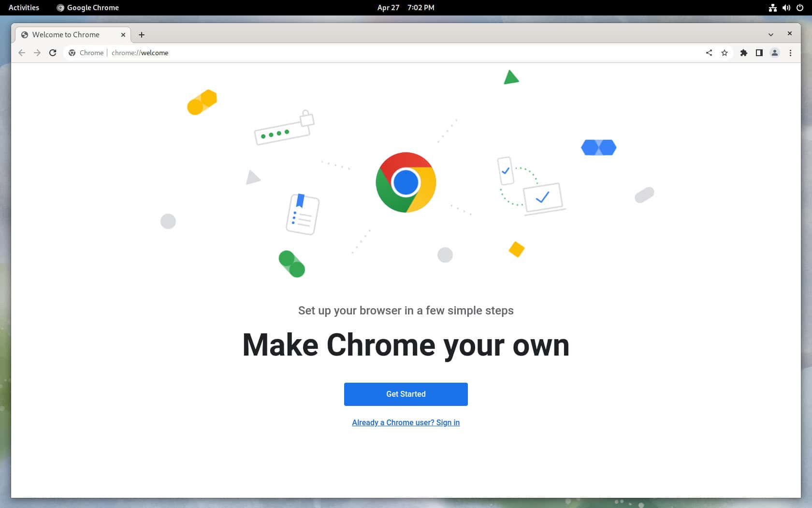
Task: Bookmark this tab with the star icon
Action: (725, 53)
